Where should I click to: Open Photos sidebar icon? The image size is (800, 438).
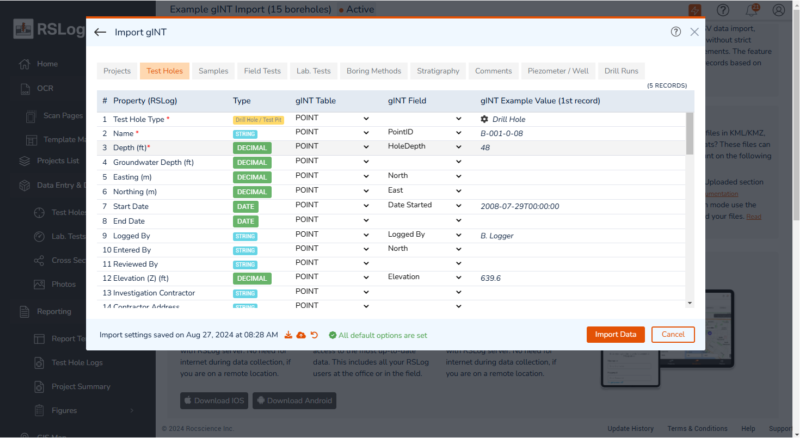(39, 284)
